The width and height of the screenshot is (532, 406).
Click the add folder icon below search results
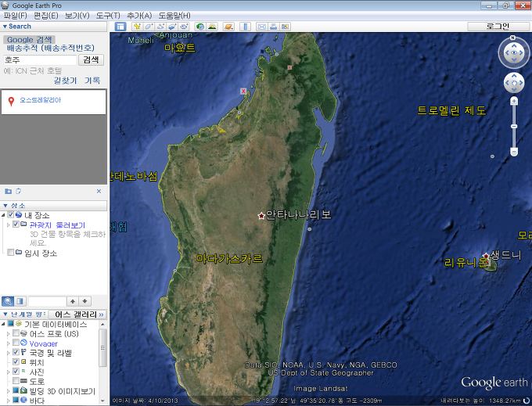point(8,192)
